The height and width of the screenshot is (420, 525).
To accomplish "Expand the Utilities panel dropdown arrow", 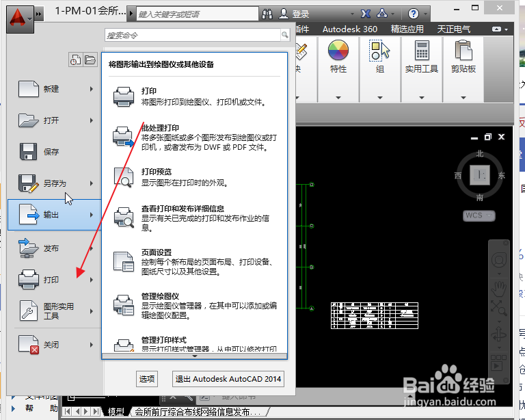I will pyautogui.click(x=422, y=97).
